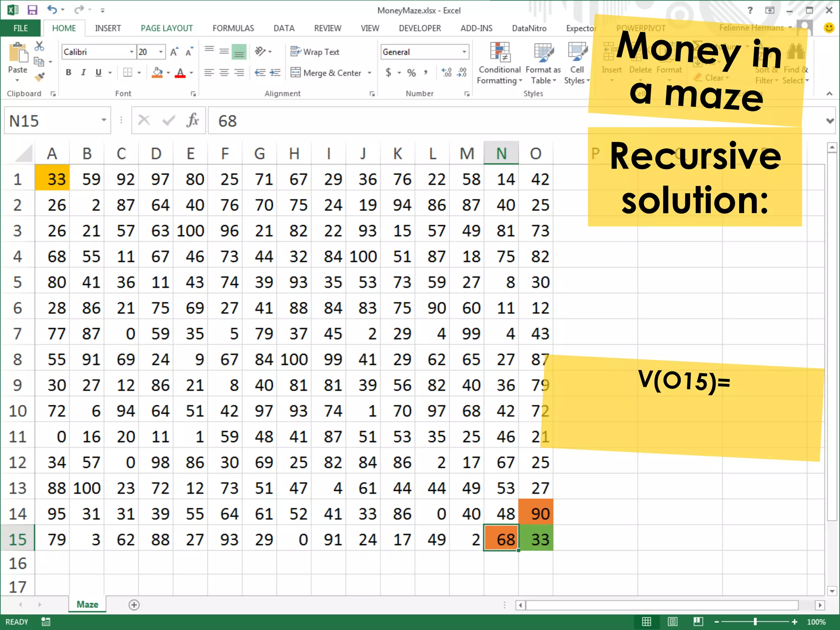Image resolution: width=840 pixels, height=630 pixels.
Task: Click the Cut scissors icon
Action: pyautogui.click(x=39, y=46)
